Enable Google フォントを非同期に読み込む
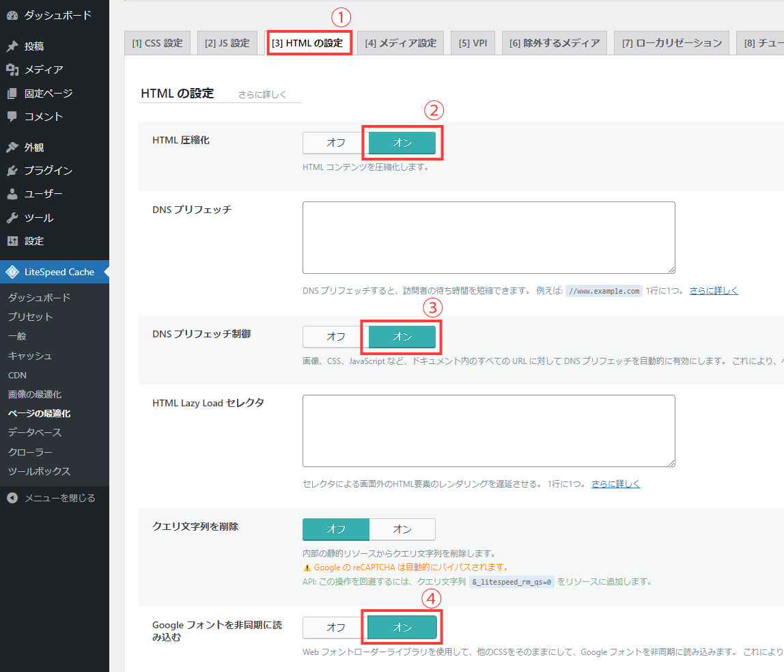The image size is (784, 672). [x=402, y=628]
